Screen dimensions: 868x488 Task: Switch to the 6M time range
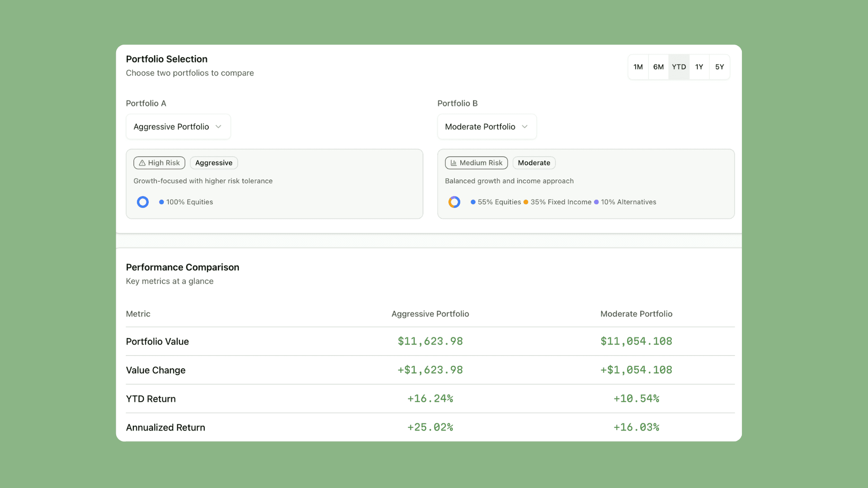[658, 67]
